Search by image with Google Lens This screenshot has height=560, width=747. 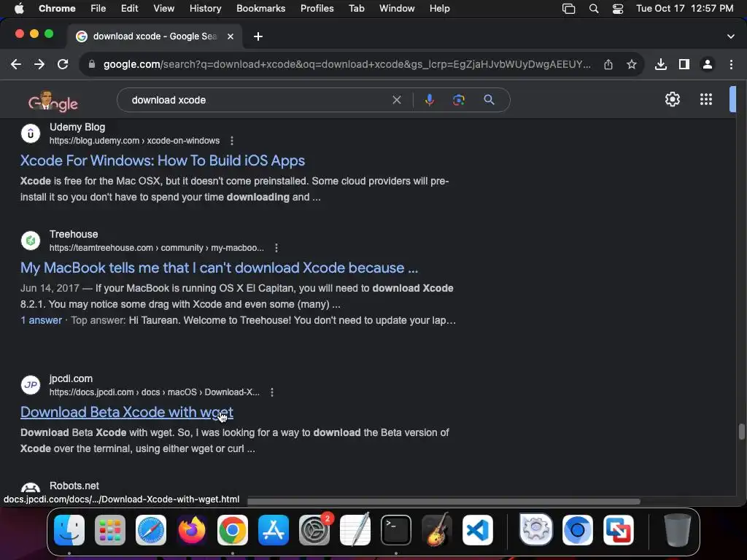[x=459, y=100]
